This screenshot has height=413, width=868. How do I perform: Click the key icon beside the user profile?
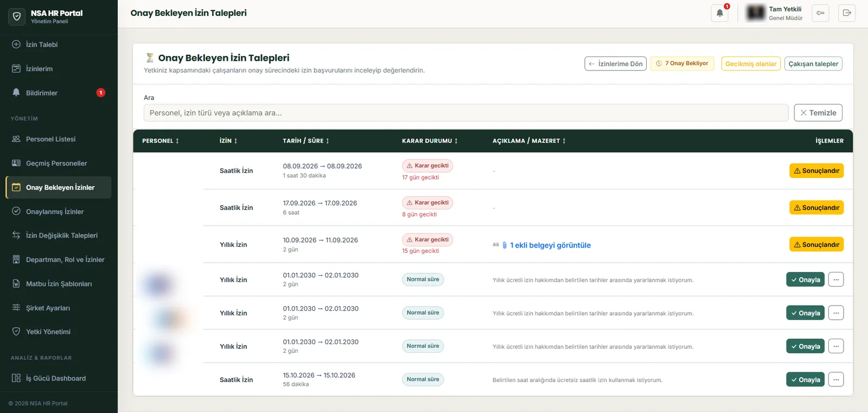(820, 13)
